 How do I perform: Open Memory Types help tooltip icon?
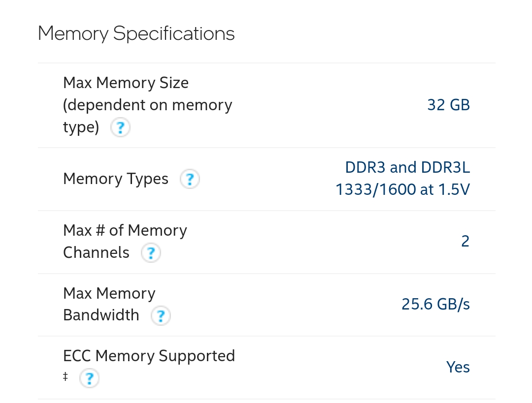(190, 180)
